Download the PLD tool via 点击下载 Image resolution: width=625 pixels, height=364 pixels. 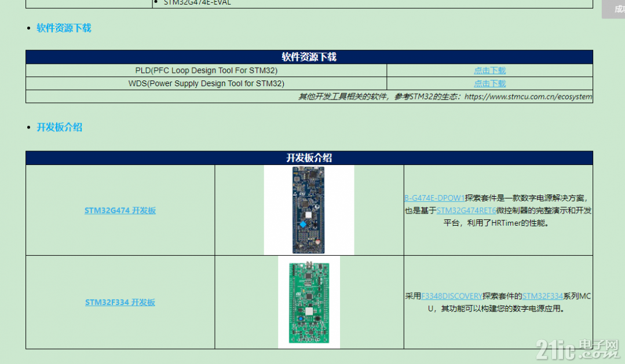[489, 71]
